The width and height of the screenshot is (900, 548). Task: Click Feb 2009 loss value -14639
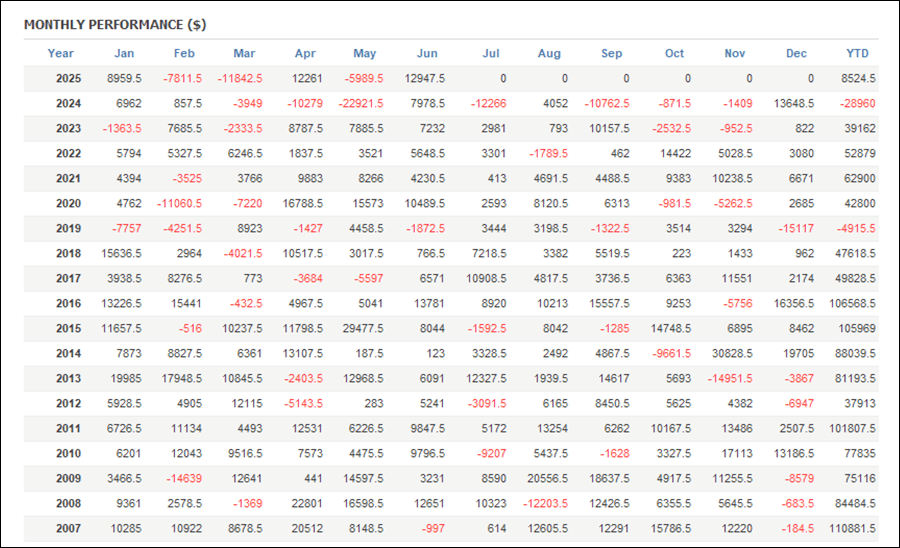184,479
